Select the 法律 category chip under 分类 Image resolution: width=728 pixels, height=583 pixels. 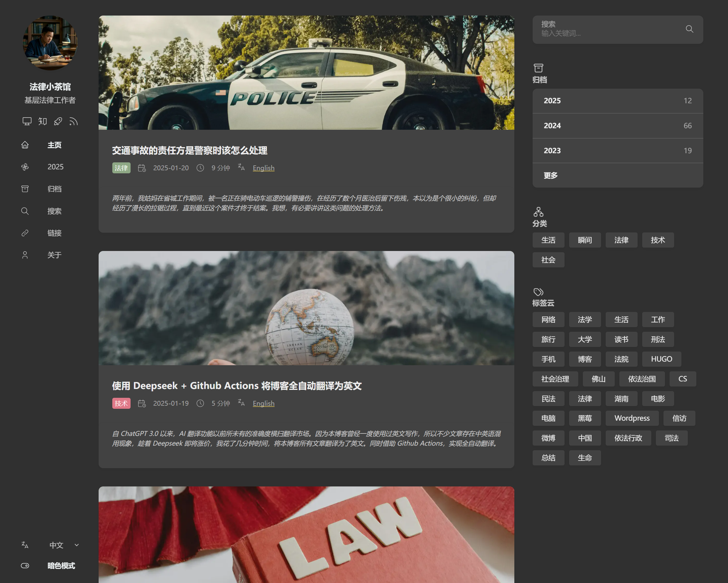pos(621,240)
